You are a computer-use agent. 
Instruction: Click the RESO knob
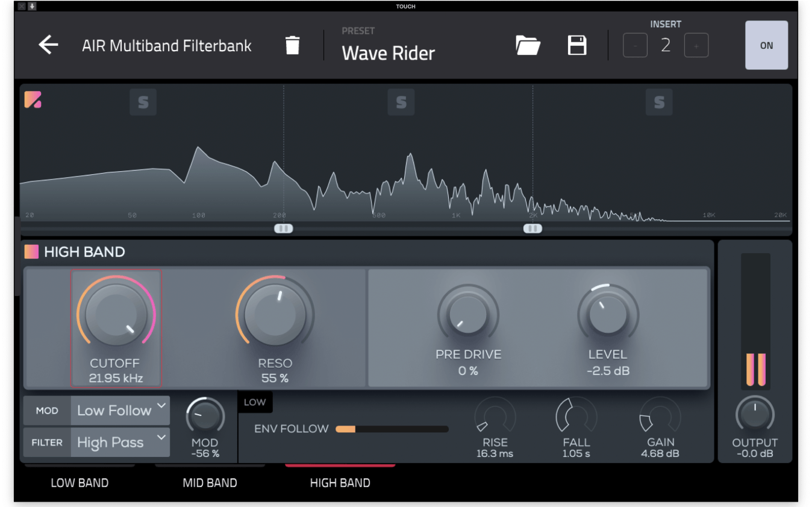click(275, 314)
